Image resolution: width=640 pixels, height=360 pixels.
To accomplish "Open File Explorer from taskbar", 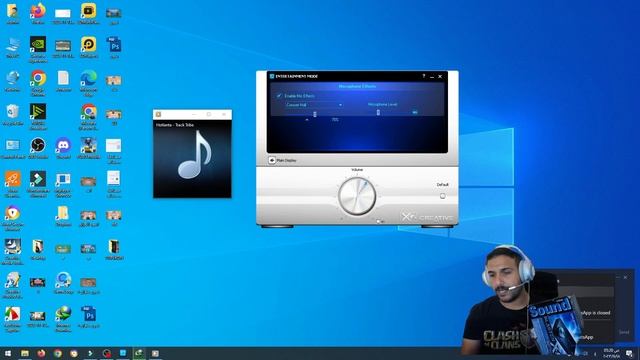I will point(25,353).
